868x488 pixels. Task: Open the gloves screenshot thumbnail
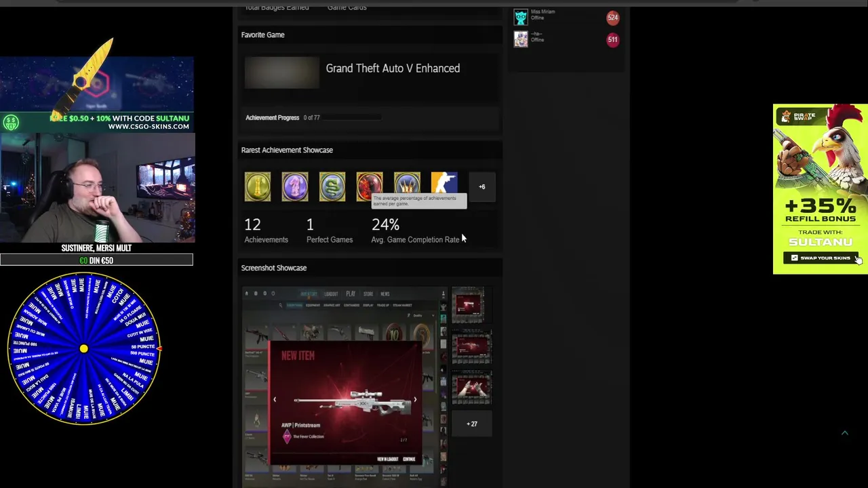(x=471, y=388)
